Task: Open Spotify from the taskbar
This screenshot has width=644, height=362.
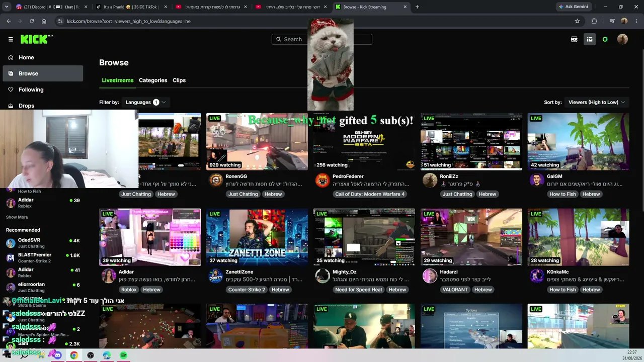Action: pos(123,355)
